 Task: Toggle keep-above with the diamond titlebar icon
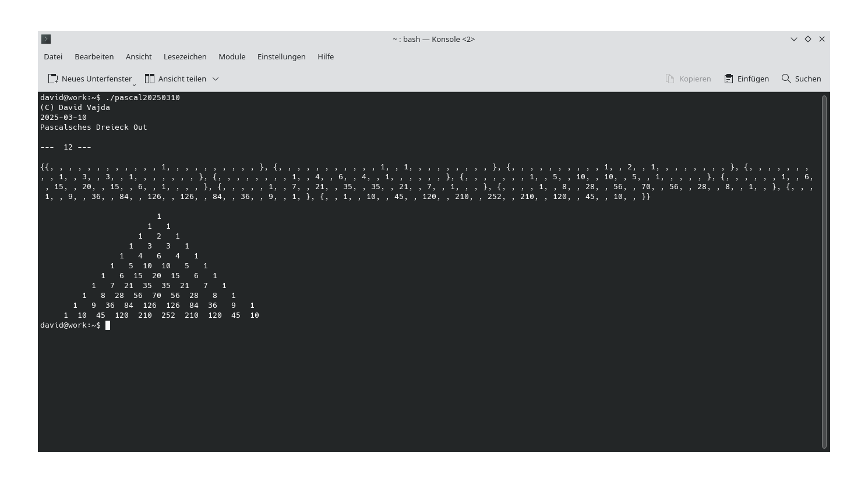pyautogui.click(x=807, y=39)
